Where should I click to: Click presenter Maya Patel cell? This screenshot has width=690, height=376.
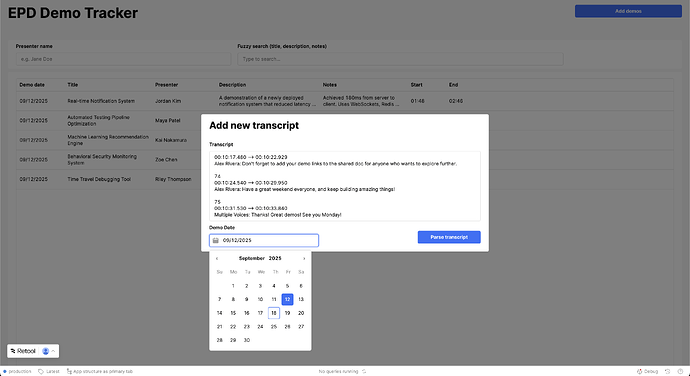pos(168,121)
